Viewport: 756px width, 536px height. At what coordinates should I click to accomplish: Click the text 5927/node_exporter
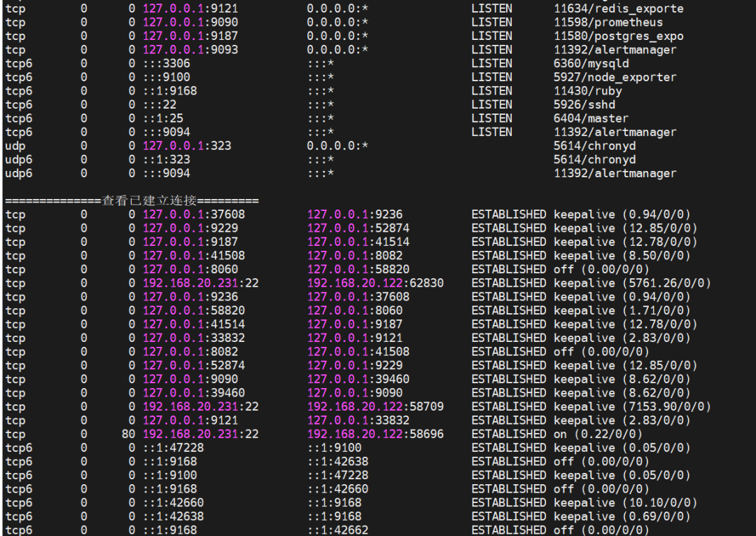coord(615,77)
